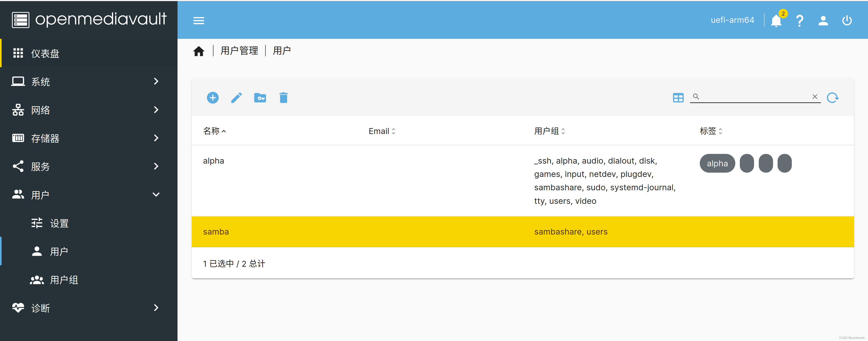Click the edit pencil icon
868x341 pixels.
[236, 98]
